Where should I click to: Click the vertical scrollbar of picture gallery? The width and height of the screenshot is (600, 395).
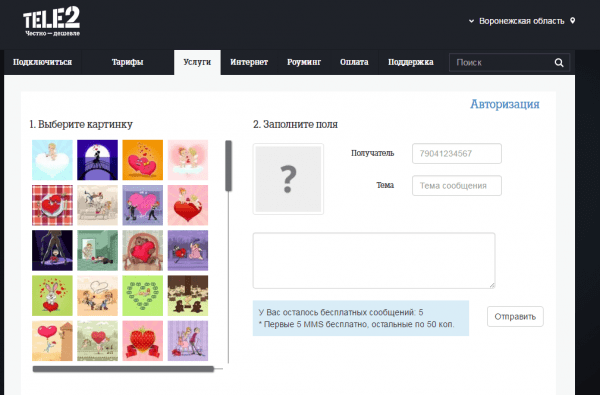coord(228,166)
